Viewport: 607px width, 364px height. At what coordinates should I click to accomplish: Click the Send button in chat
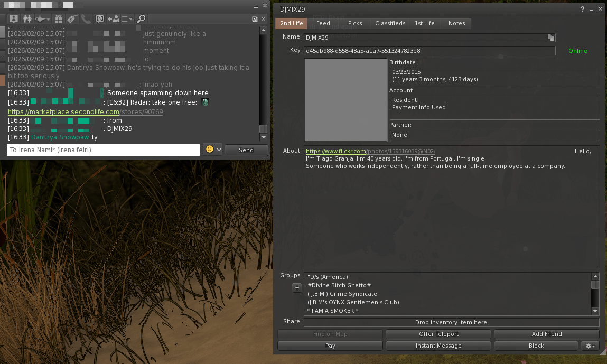click(246, 150)
